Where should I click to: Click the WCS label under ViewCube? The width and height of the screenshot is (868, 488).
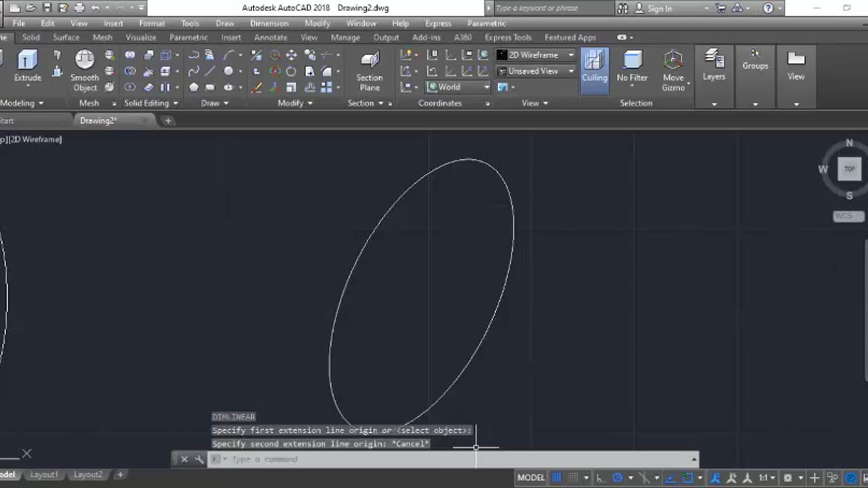pos(849,216)
